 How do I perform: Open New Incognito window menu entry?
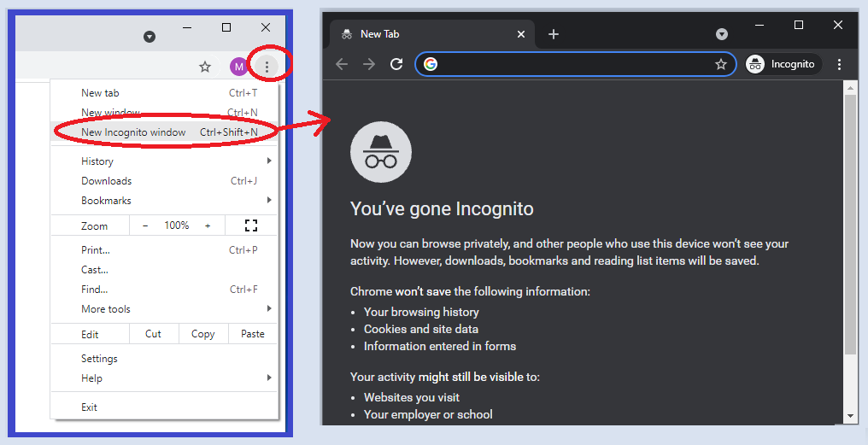(x=164, y=132)
